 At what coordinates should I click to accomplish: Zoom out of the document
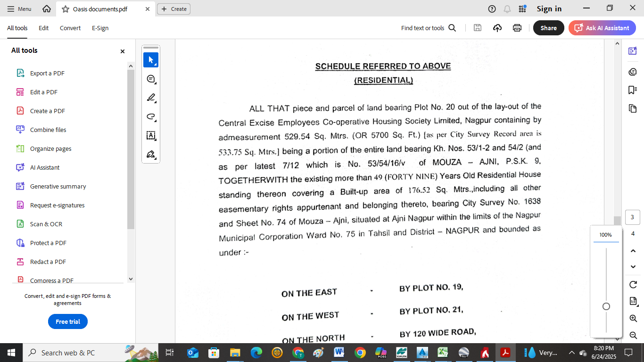(x=633, y=335)
